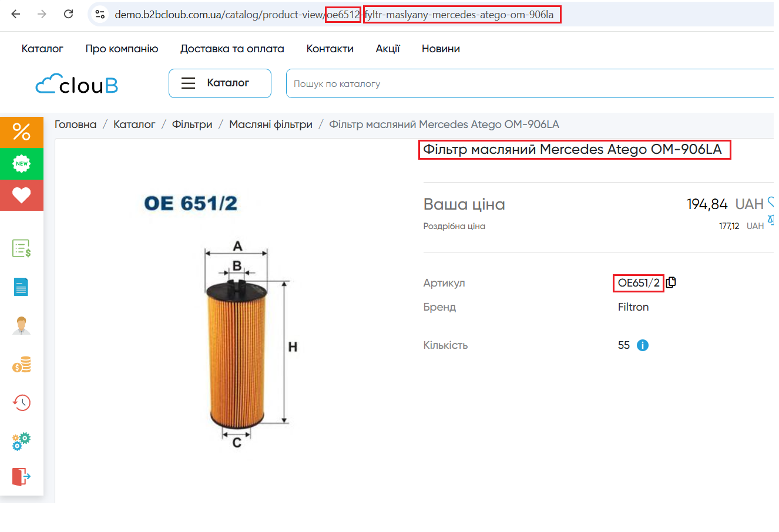779x532 pixels.
Task: Open the percent discounts sidebar tile
Action: 22,132
